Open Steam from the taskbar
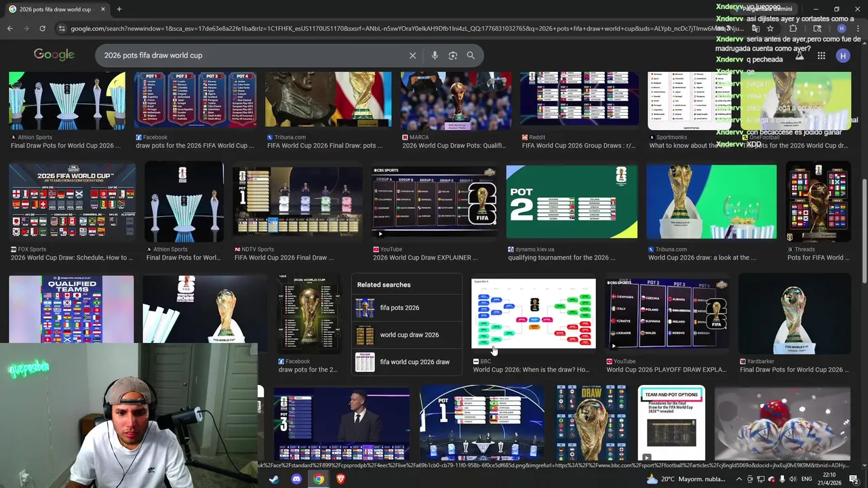The height and width of the screenshot is (488, 868). click(x=274, y=479)
